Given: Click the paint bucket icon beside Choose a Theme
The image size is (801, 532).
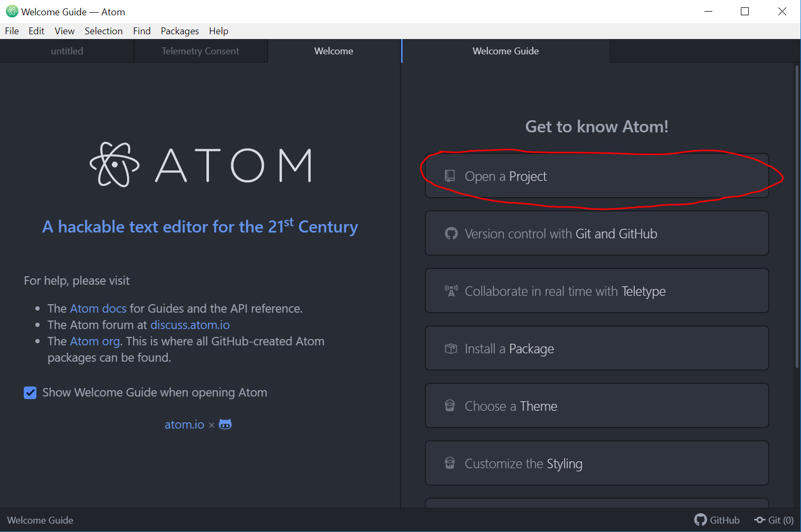Looking at the screenshot, I should pyautogui.click(x=450, y=405).
